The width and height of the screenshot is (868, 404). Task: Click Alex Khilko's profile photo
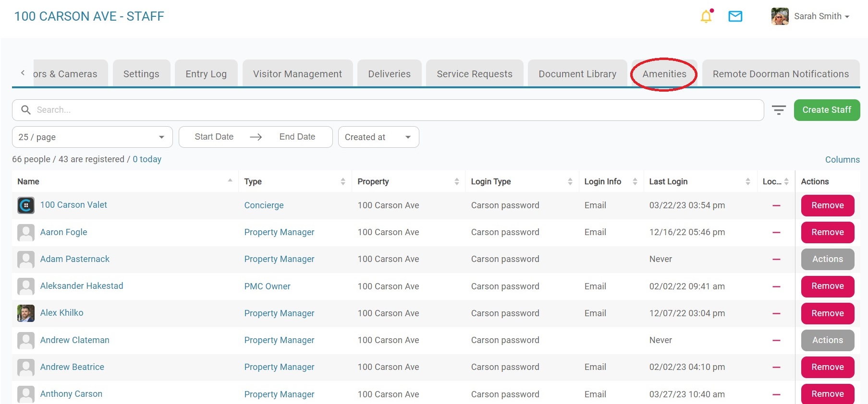26,313
